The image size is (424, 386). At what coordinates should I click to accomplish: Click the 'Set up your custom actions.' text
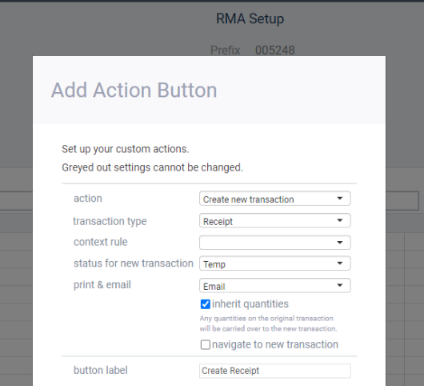tap(125, 149)
